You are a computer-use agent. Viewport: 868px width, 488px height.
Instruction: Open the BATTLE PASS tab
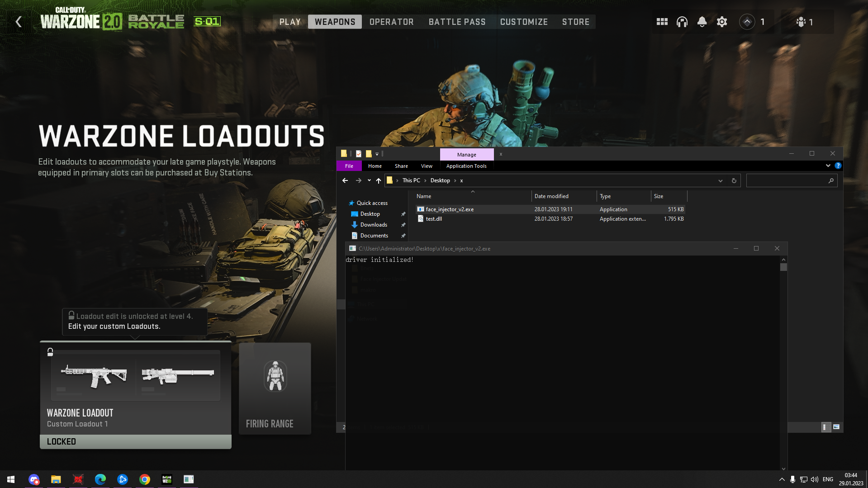click(457, 22)
